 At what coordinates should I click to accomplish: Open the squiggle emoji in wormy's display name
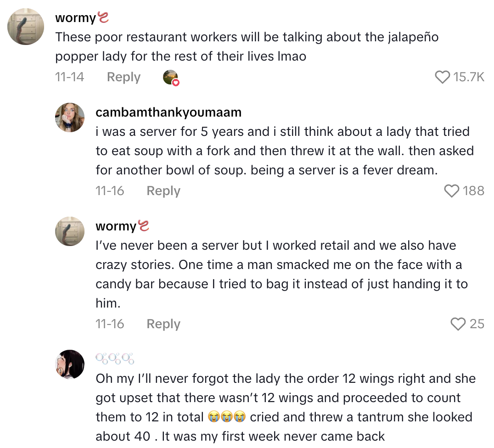(103, 17)
